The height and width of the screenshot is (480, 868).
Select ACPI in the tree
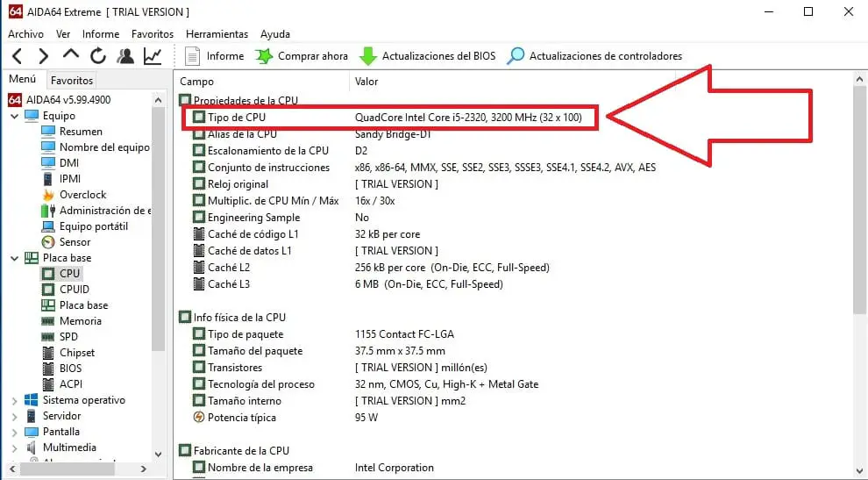coord(62,384)
